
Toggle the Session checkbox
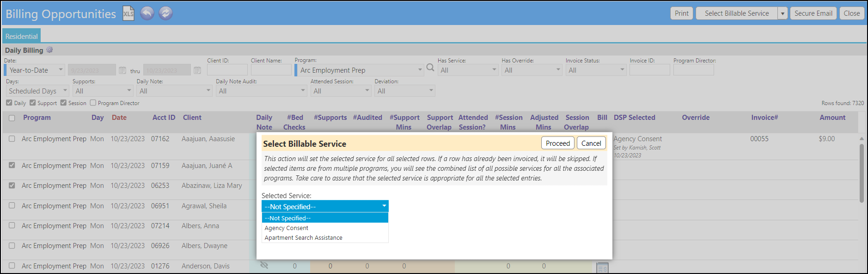click(x=64, y=103)
